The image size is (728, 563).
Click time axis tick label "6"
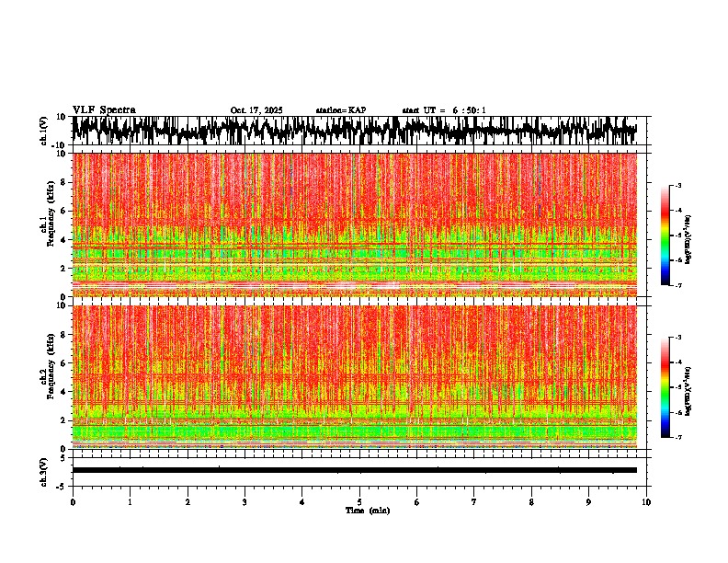click(x=417, y=502)
